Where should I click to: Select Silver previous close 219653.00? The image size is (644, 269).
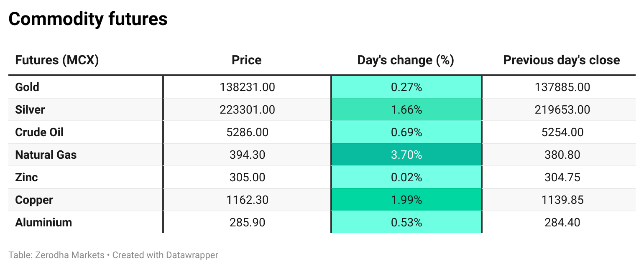562,110
